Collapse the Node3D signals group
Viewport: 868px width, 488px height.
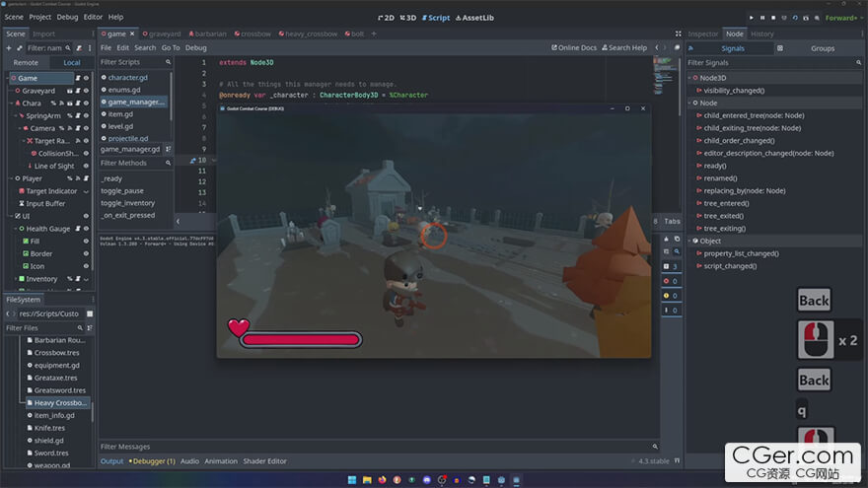click(x=689, y=78)
